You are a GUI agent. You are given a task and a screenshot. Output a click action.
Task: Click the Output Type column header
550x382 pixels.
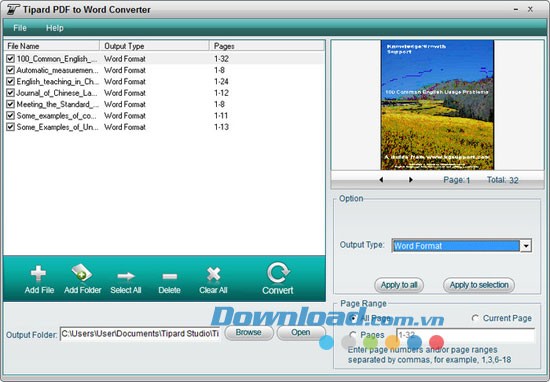point(154,46)
